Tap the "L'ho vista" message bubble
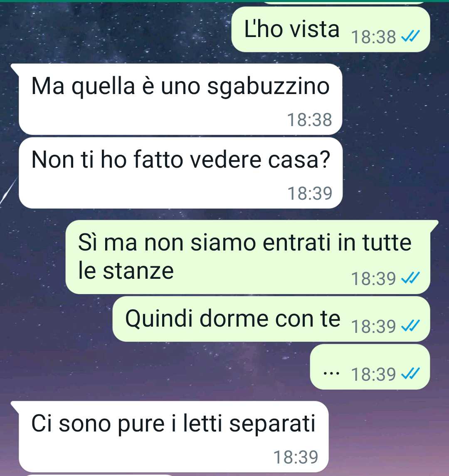This screenshot has height=476, width=449. click(x=331, y=30)
